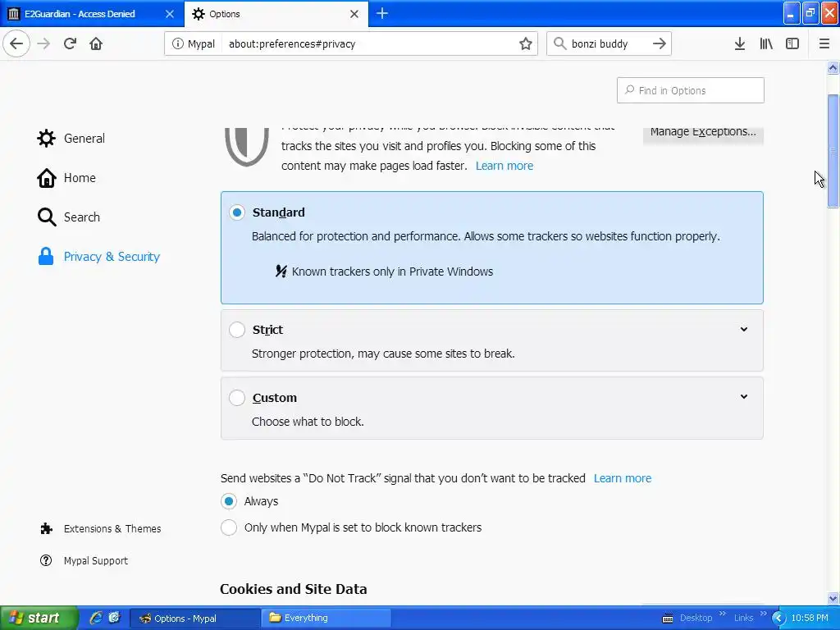Open the Downloads panel
The image size is (840, 630).
tap(740, 43)
